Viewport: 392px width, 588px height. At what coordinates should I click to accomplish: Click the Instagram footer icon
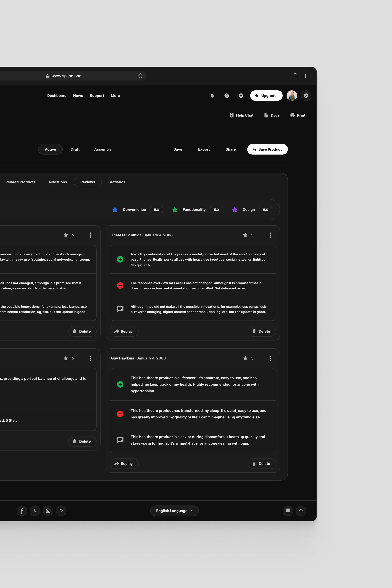(x=48, y=511)
